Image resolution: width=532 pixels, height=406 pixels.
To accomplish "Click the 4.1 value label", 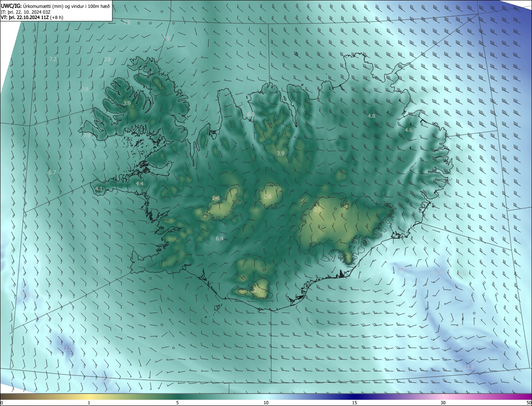I will pos(99,189).
